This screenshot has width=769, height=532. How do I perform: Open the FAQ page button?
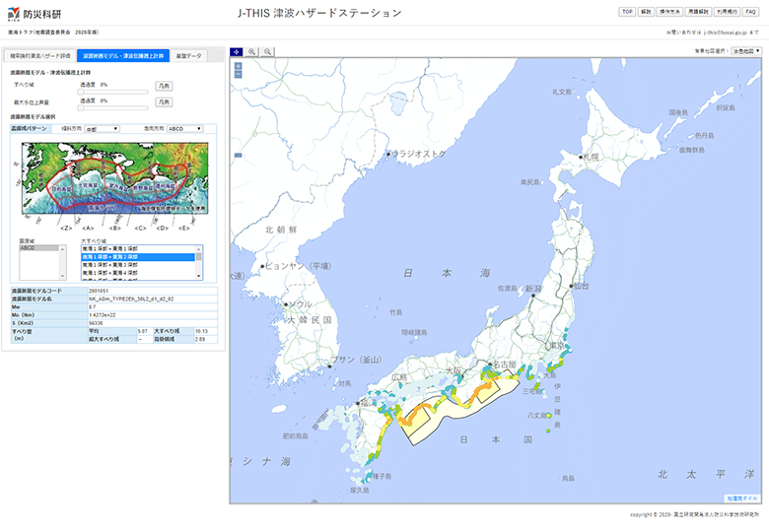751,11
